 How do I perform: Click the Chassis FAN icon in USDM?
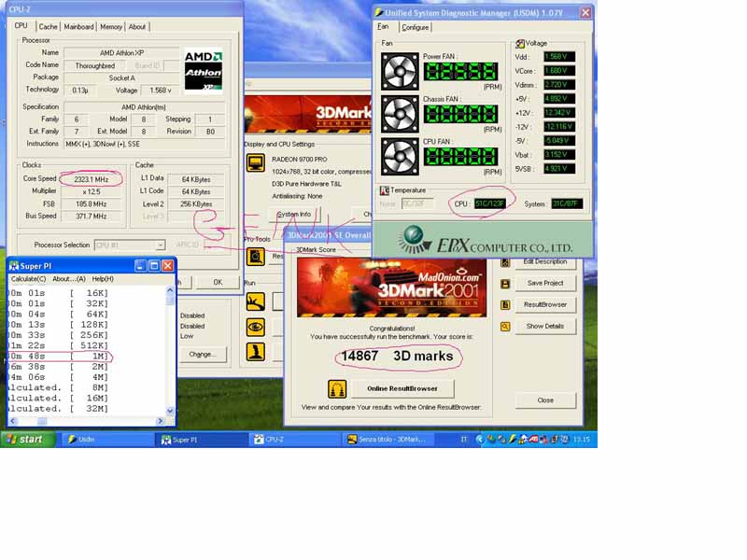pos(401,114)
